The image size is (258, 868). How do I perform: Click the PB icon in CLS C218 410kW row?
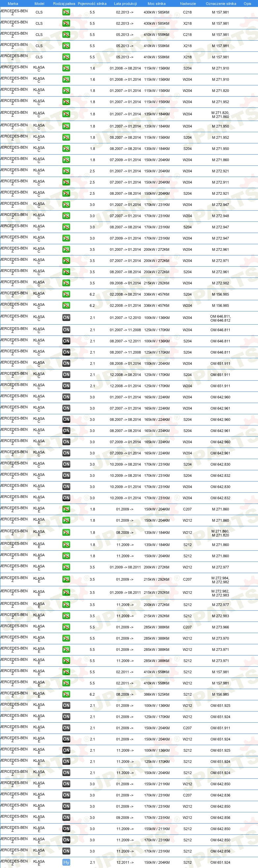(66, 35)
